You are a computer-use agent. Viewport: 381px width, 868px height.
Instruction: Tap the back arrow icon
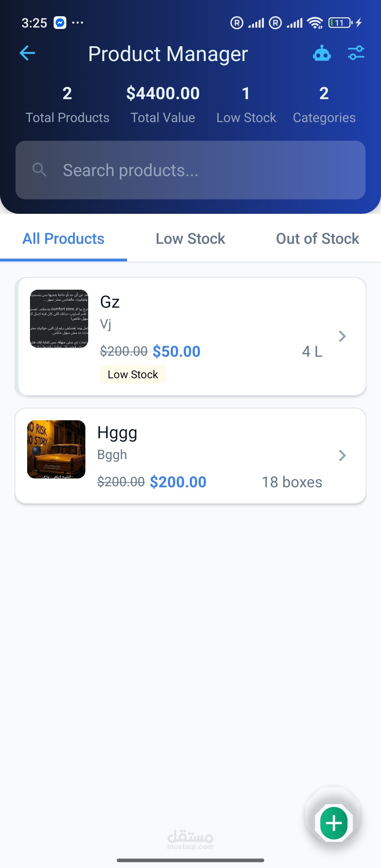pyautogui.click(x=27, y=53)
